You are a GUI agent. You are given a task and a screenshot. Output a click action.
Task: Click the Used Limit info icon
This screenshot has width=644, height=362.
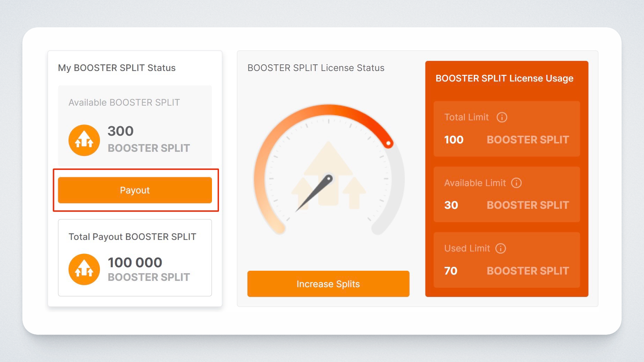(x=501, y=248)
